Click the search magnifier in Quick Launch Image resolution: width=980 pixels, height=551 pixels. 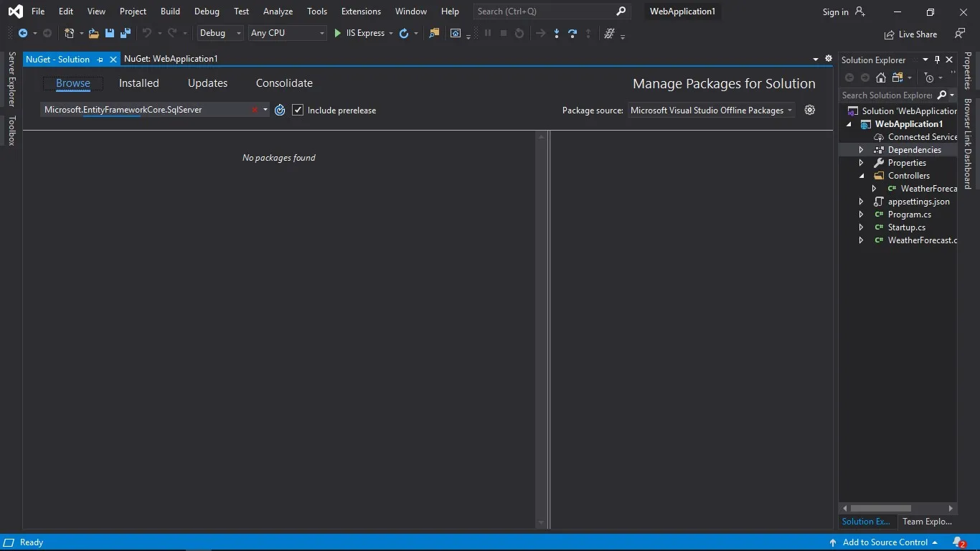point(621,11)
